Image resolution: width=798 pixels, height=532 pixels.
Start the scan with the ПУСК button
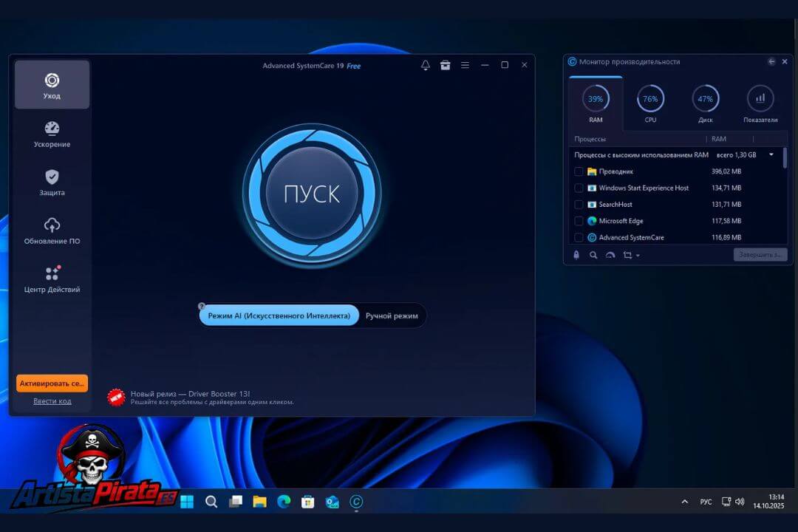312,194
